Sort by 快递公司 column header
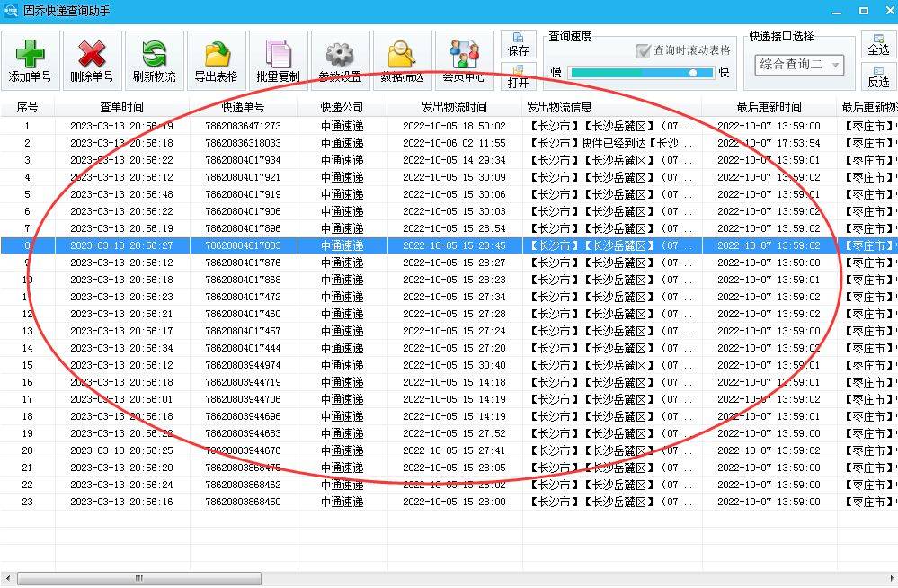 [x=342, y=107]
